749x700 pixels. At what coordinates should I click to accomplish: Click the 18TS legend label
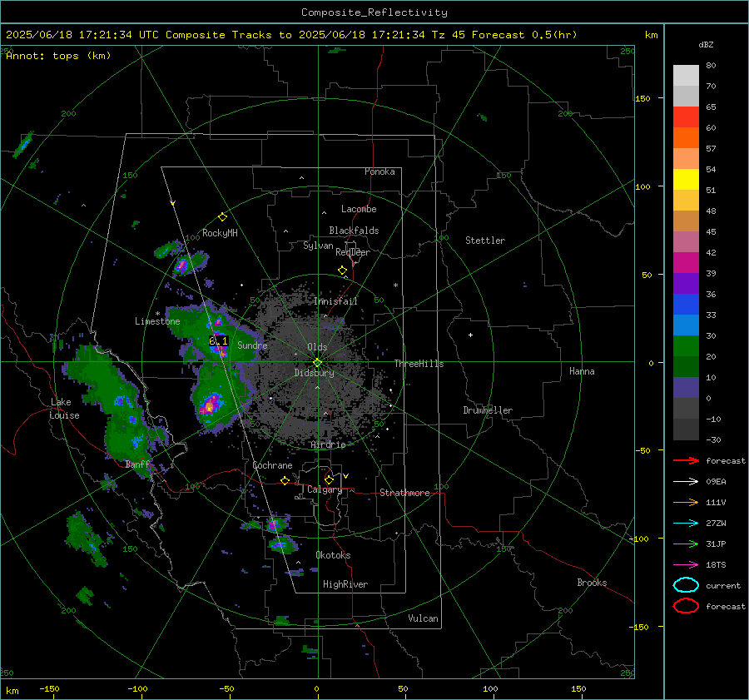pos(716,565)
